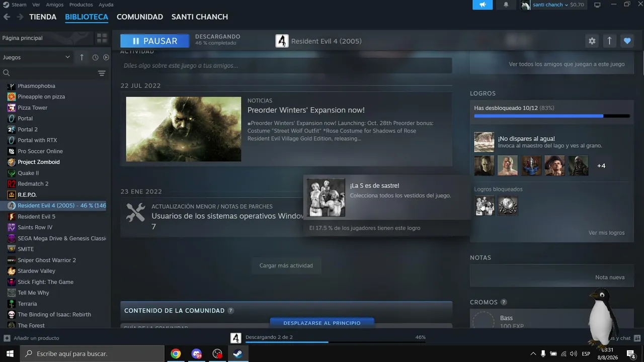Toggle the sort direction arrow beside Juegos
644x362 pixels.
click(82, 57)
